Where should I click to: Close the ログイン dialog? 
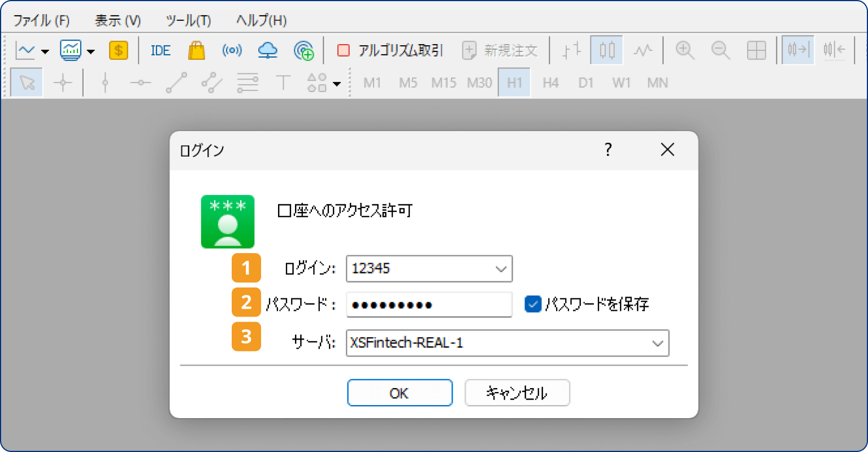pos(667,150)
